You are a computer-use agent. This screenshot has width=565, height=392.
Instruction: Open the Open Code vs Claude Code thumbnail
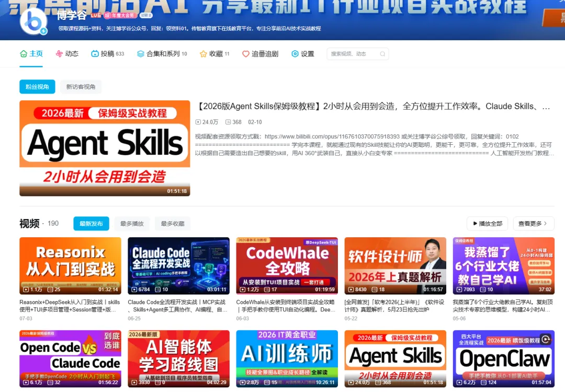point(70,359)
